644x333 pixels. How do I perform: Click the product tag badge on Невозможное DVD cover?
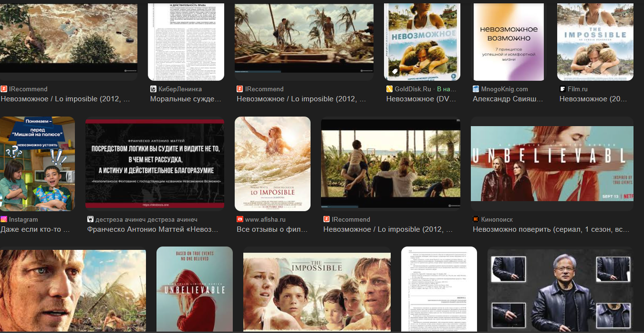394,71
